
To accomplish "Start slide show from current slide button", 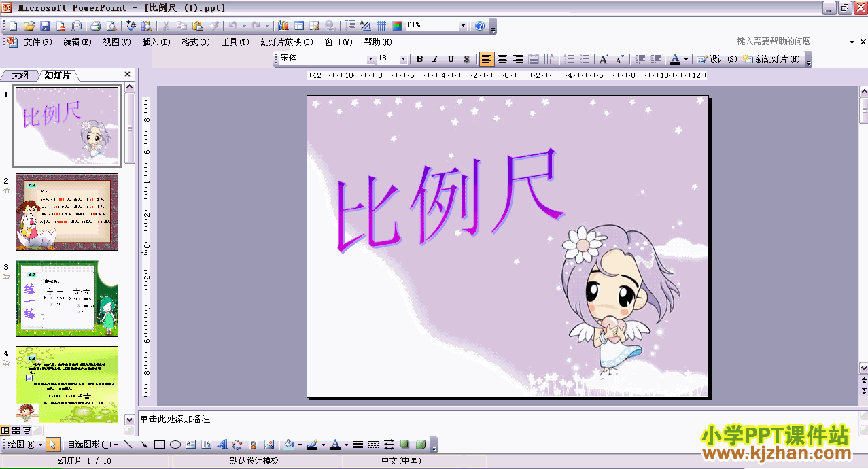I will point(27,430).
